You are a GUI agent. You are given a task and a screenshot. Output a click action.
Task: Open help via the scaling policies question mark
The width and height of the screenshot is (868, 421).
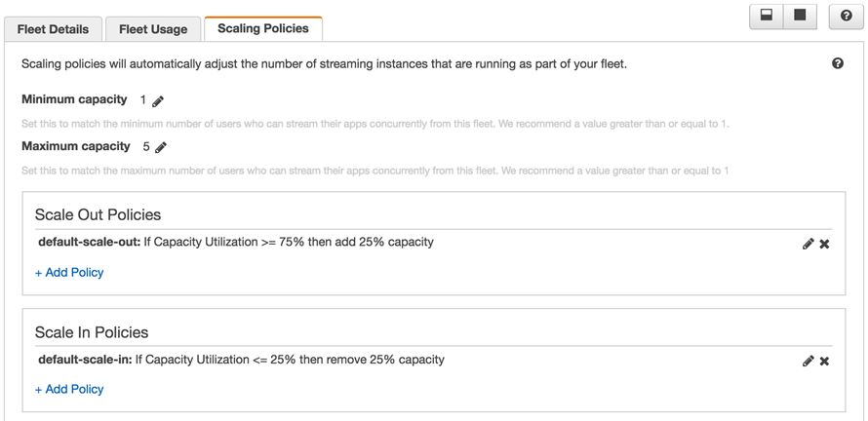pos(838,63)
